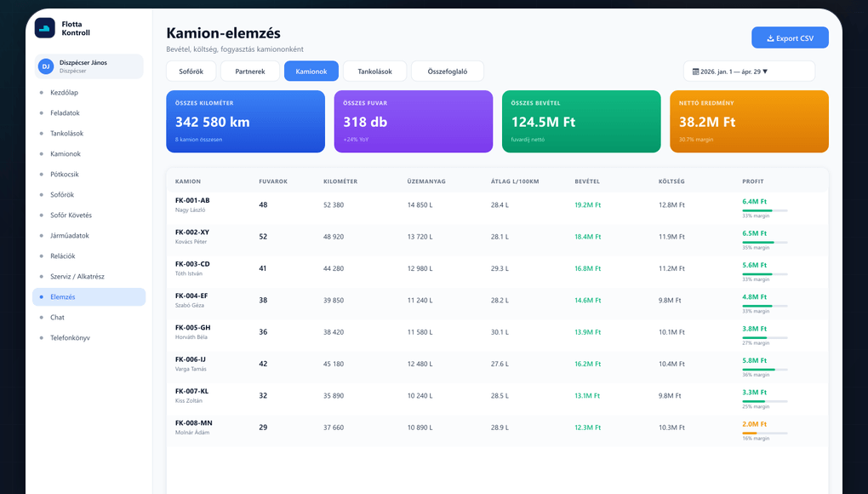The width and height of the screenshot is (868, 494).
Task: Click revenue value 12.3M Ft
Action: pos(587,428)
